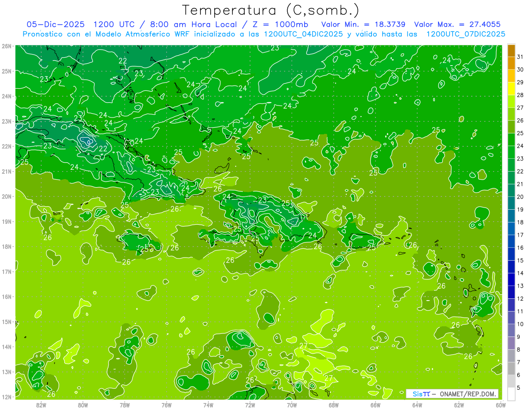Click the 22N latitude axis label
The image size is (532, 411).
pos(6,146)
